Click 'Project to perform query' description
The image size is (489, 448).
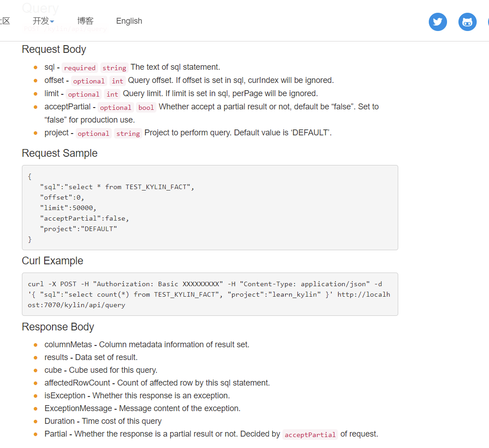tap(238, 133)
